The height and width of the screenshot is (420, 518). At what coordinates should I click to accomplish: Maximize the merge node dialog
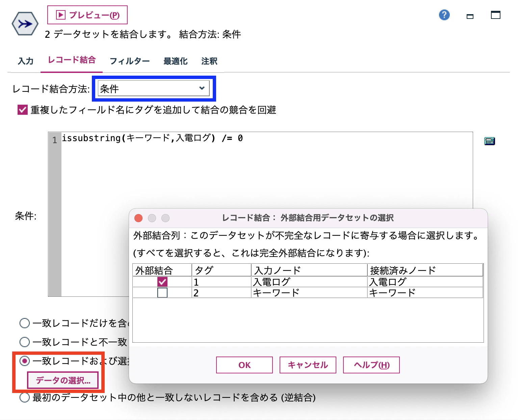(495, 15)
